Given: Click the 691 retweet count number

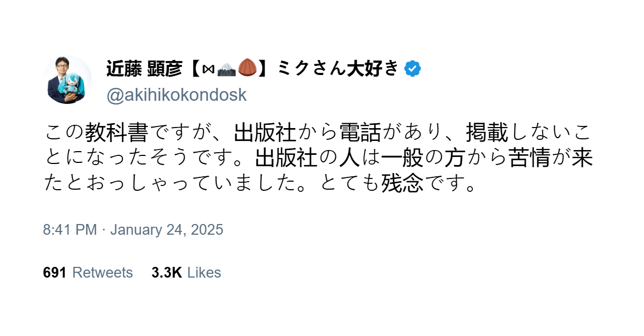Looking at the screenshot, I should (55, 272).
